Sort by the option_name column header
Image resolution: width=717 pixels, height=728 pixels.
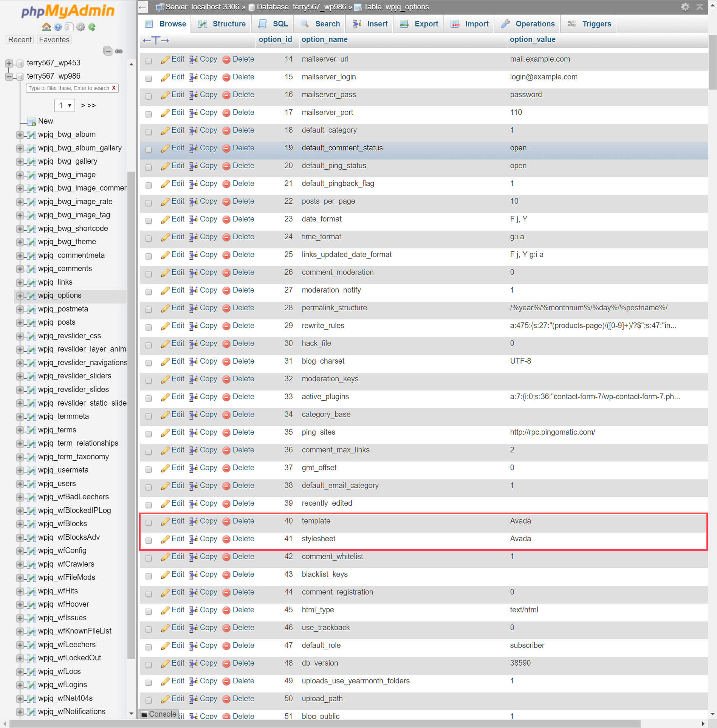(x=325, y=40)
